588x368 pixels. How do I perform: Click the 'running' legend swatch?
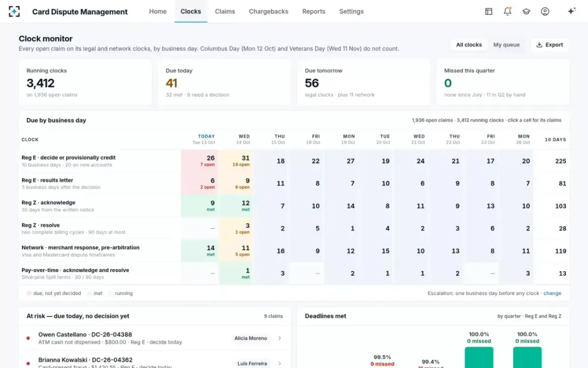pyautogui.click(x=110, y=293)
